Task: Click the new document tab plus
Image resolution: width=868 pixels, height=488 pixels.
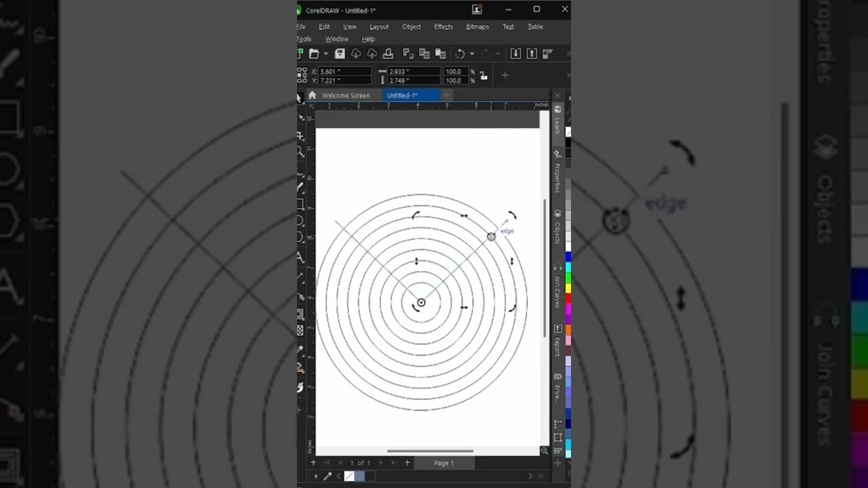Action: (x=446, y=96)
